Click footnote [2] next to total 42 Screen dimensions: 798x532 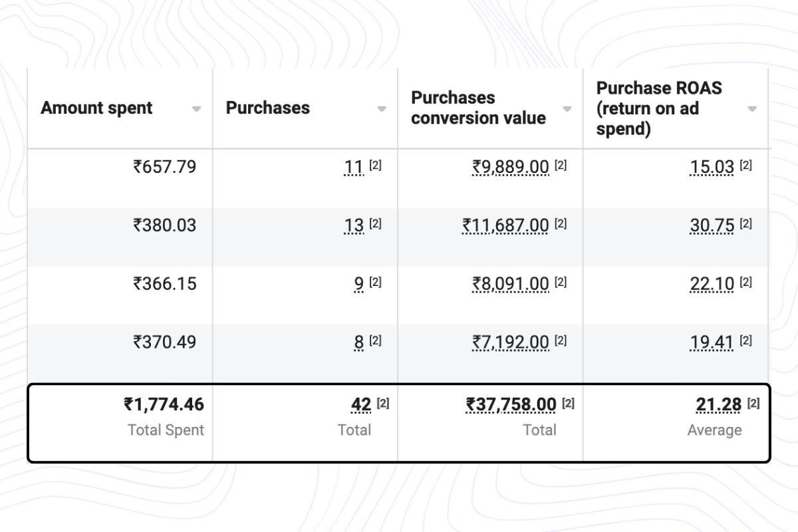[383, 403]
